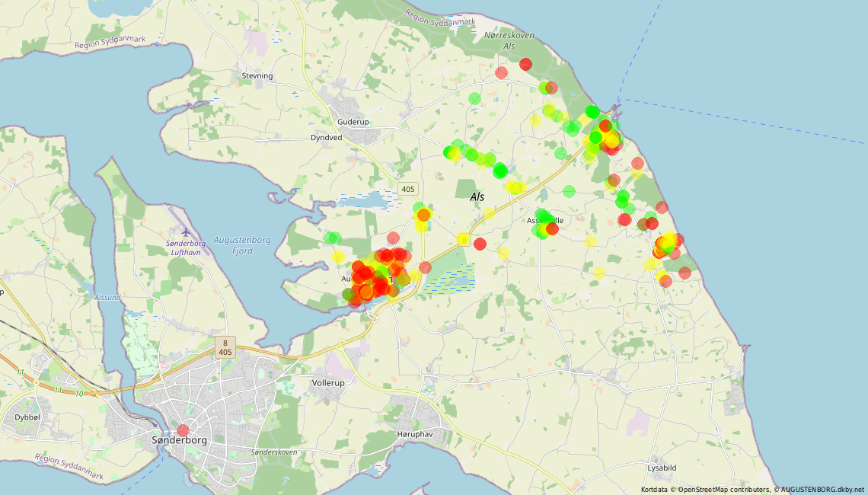The height and width of the screenshot is (495, 868).
Task: Select the red marker in Sønderborg town
Action: 183,430
